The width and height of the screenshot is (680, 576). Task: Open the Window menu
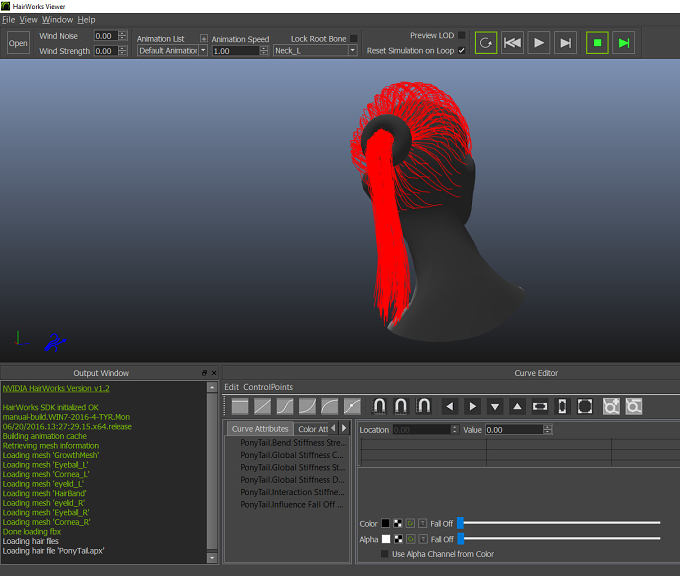point(57,20)
